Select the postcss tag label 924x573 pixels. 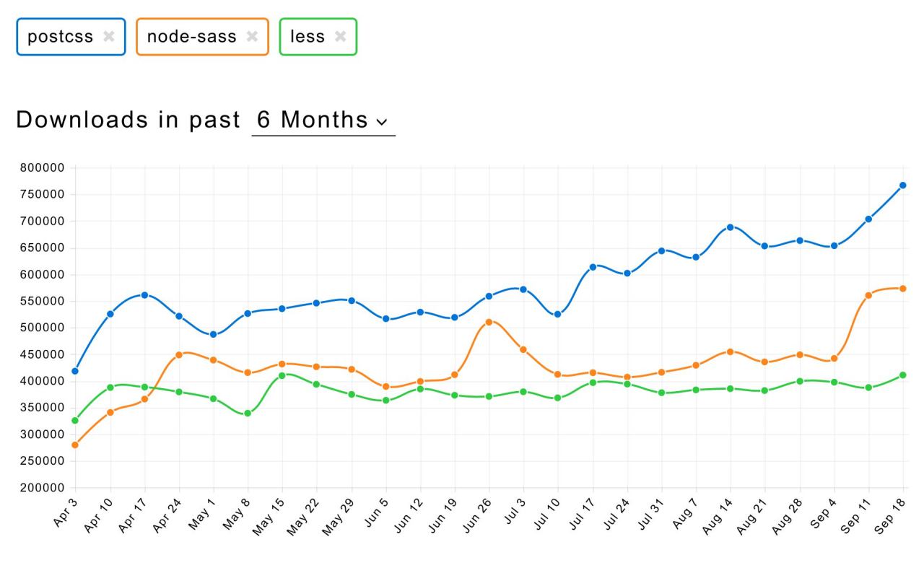(60, 37)
